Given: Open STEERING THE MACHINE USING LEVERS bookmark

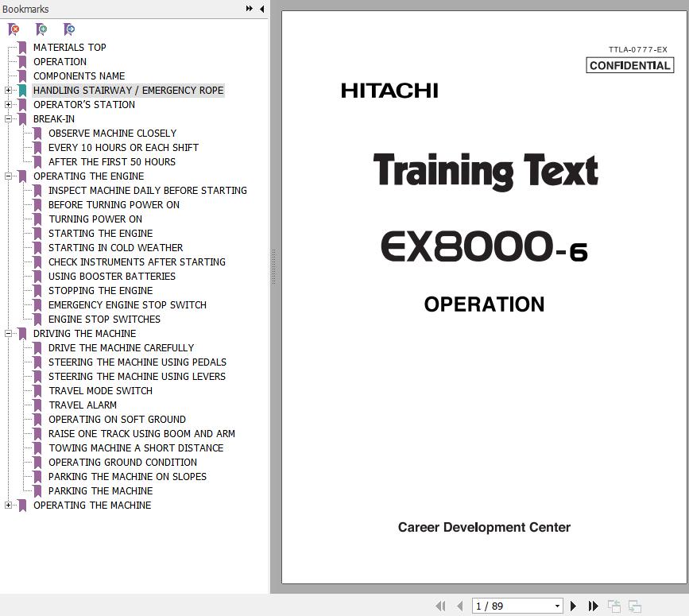Looking at the screenshot, I should tap(137, 377).
